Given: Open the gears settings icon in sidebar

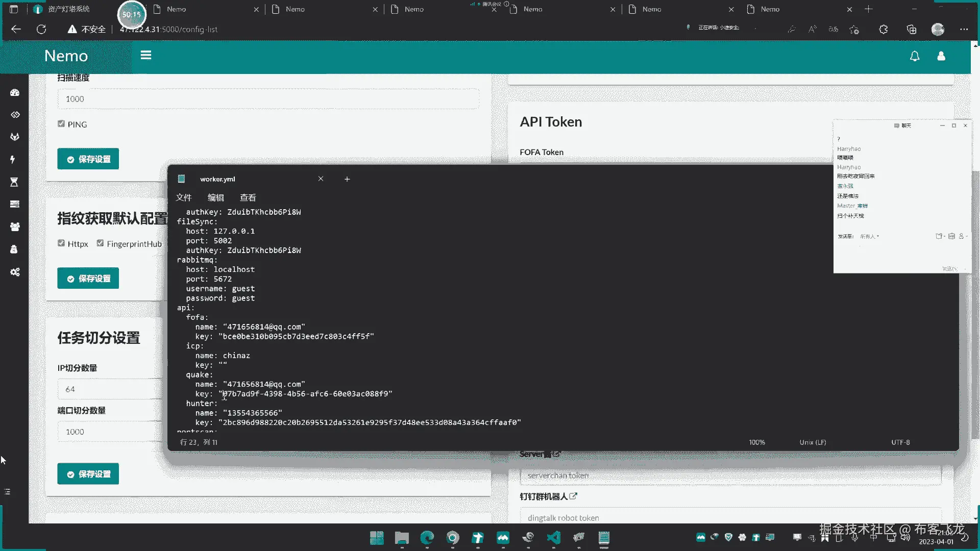Looking at the screenshot, I should [15, 272].
